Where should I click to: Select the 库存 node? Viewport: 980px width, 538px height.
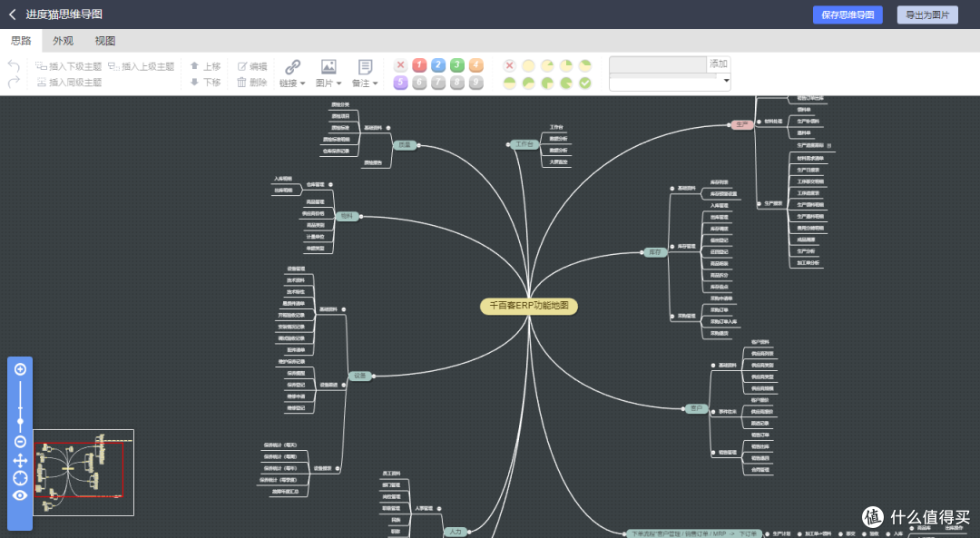pos(654,252)
